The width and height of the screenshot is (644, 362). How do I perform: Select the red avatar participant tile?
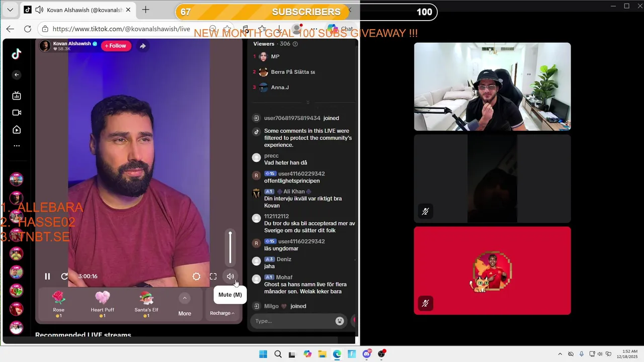tap(492, 270)
